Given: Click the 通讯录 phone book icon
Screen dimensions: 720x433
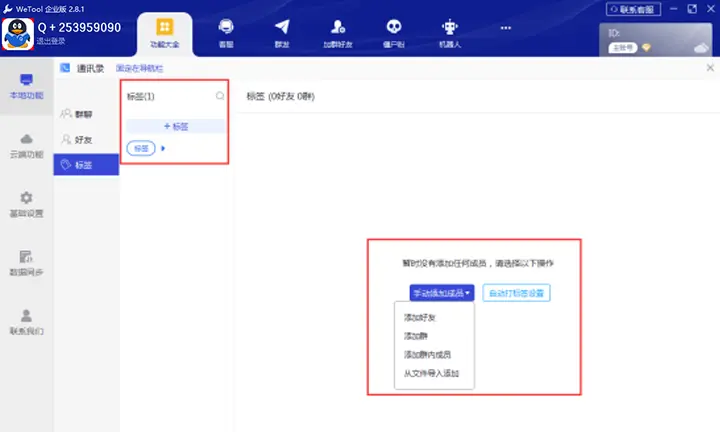Looking at the screenshot, I should point(65,68).
